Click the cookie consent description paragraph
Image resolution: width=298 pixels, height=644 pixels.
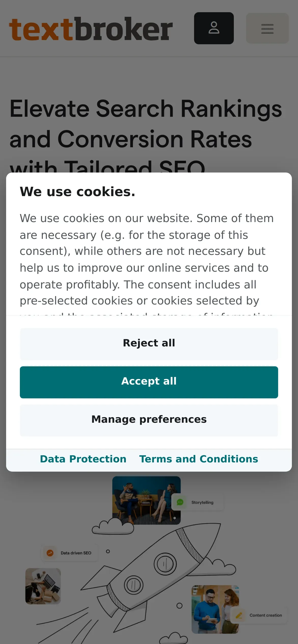point(146,259)
